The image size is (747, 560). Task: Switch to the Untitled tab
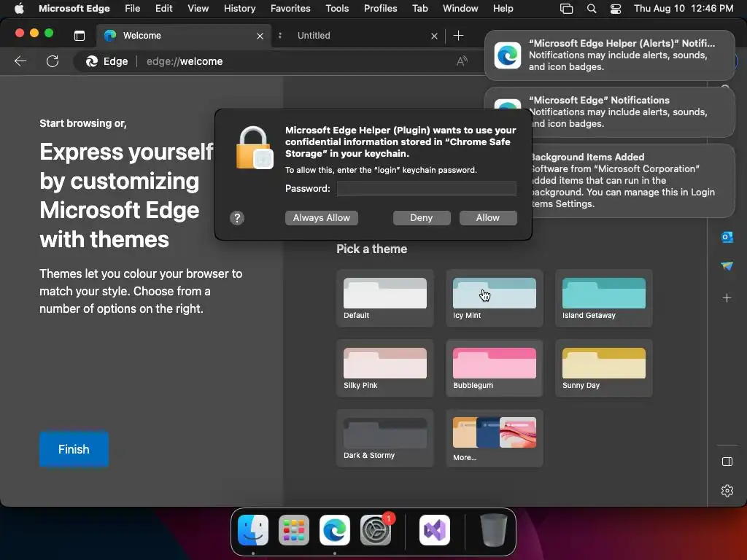point(358,35)
